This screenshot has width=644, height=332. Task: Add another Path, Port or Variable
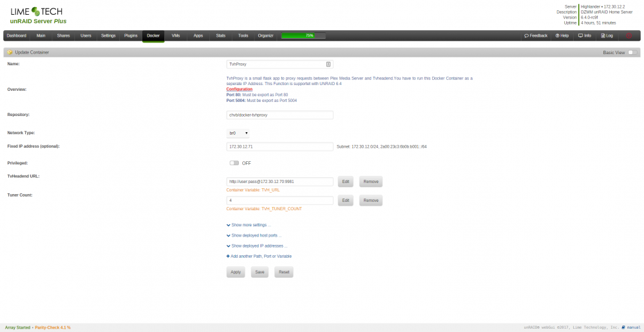coord(259,256)
